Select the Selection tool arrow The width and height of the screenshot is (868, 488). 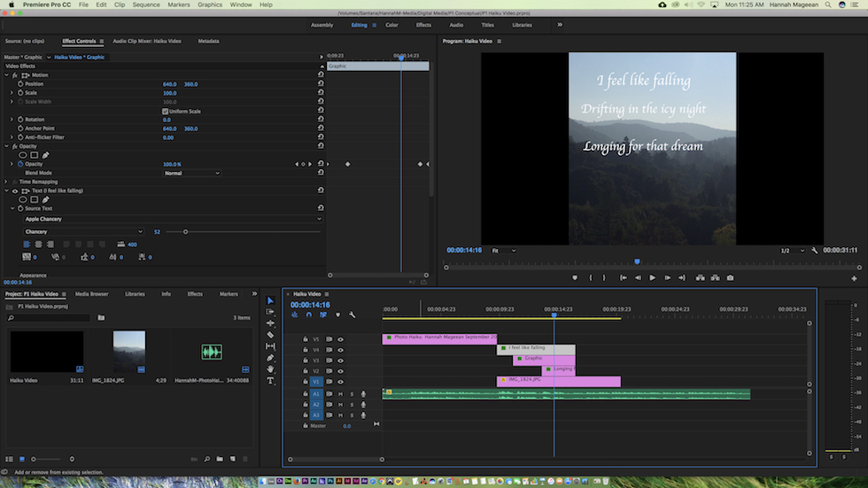tap(270, 300)
